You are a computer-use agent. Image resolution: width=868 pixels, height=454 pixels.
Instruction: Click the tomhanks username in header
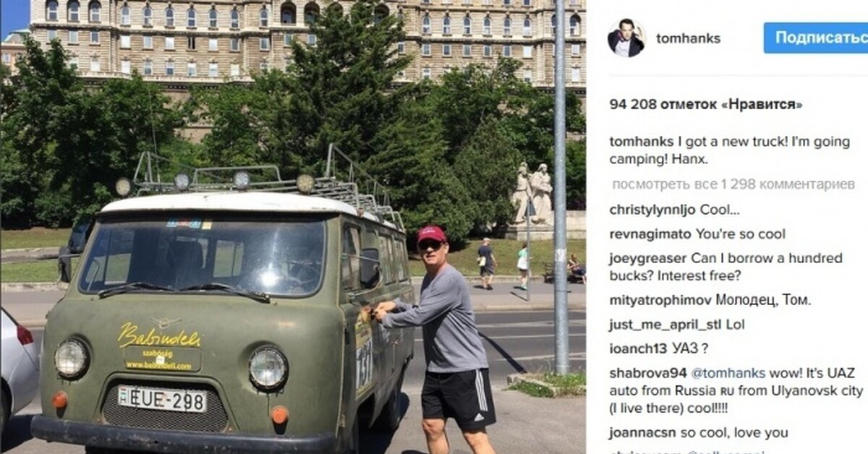tap(688, 39)
